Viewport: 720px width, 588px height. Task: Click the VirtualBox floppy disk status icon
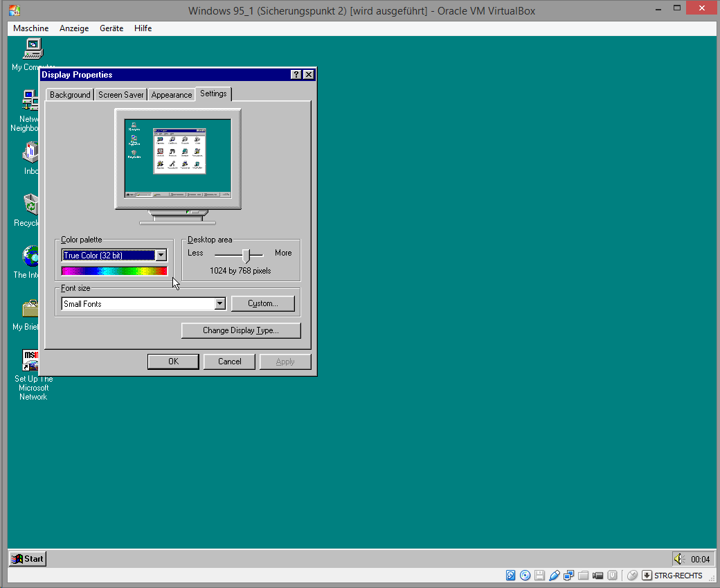pos(539,575)
